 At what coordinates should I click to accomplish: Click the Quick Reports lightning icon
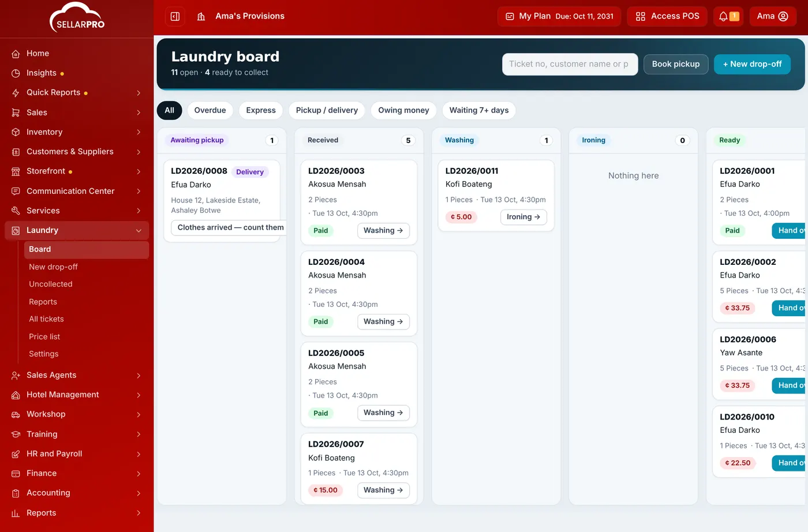tap(16, 93)
